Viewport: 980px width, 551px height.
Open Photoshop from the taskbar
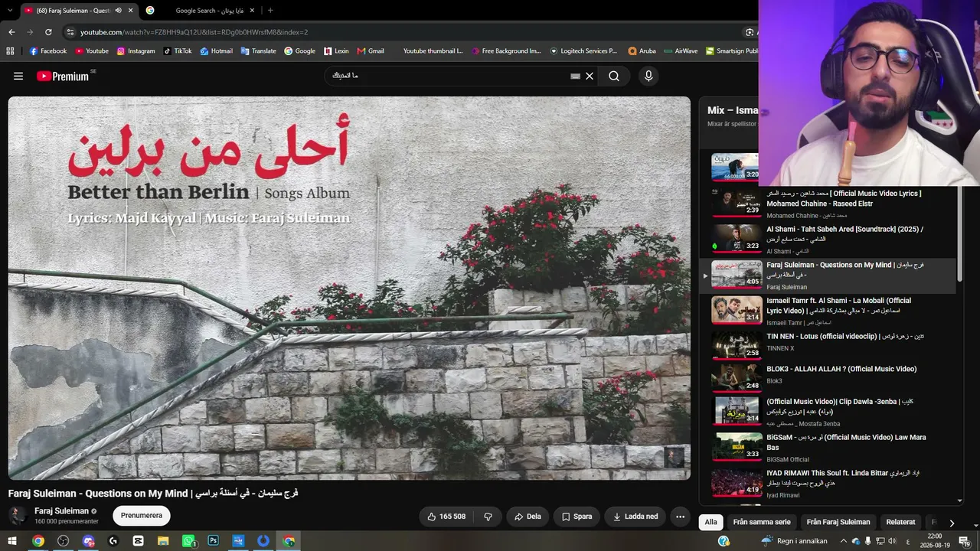[x=214, y=541]
